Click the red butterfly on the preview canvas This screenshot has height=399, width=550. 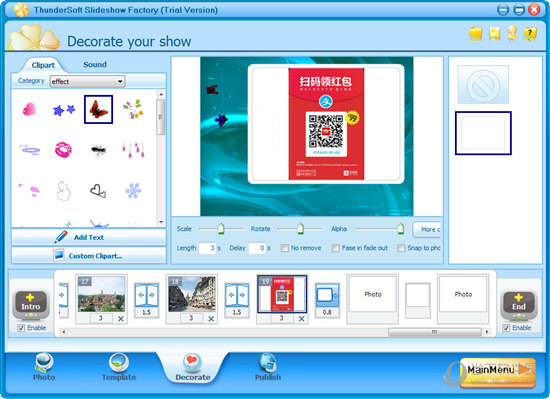(x=212, y=90)
